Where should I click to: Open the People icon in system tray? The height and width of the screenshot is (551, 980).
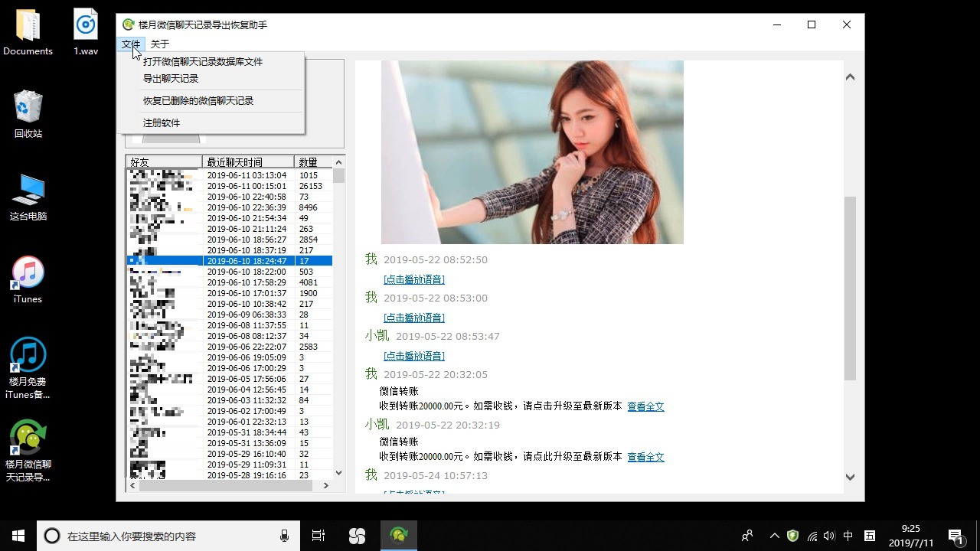click(x=748, y=536)
